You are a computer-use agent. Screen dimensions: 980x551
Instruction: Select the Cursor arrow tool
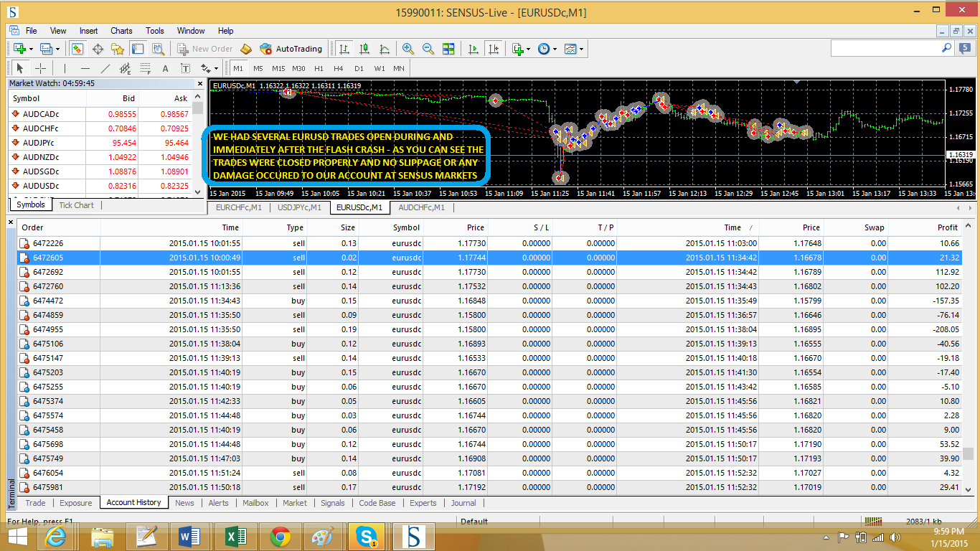[x=20, y=68]
